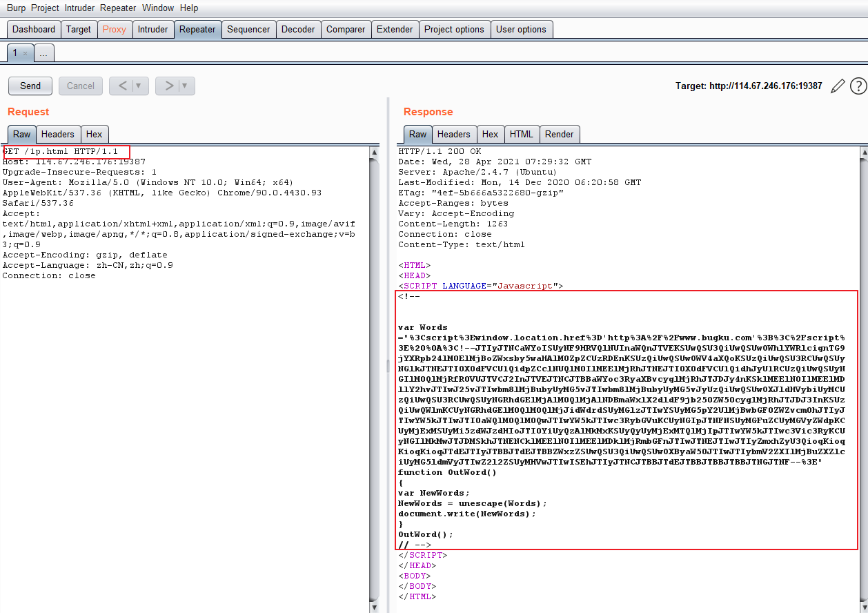Switch to the top-level Intruder tab

point(152,29)
